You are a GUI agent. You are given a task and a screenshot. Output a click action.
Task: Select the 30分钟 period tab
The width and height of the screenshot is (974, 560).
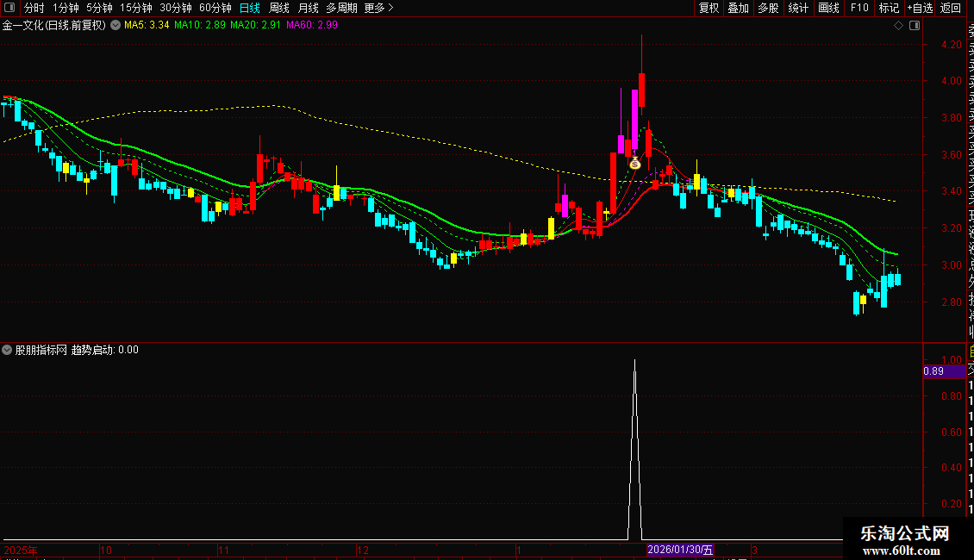point(176,8)
